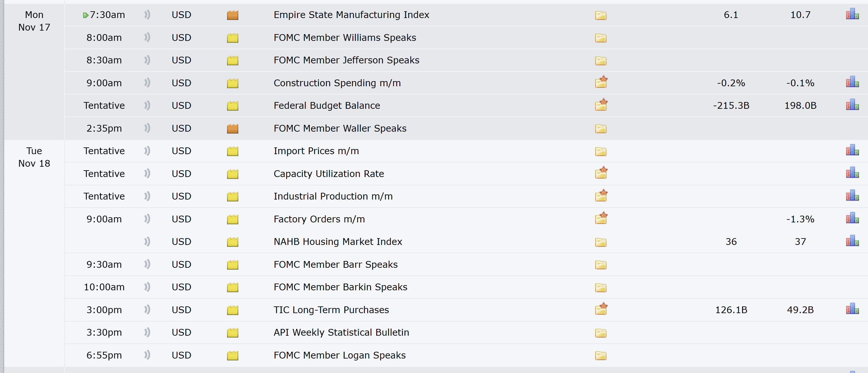Toggle the sound alert for FOMC Member Williams Speaks
This screenshot has height=373, width=868.
(x=147, y=37)
